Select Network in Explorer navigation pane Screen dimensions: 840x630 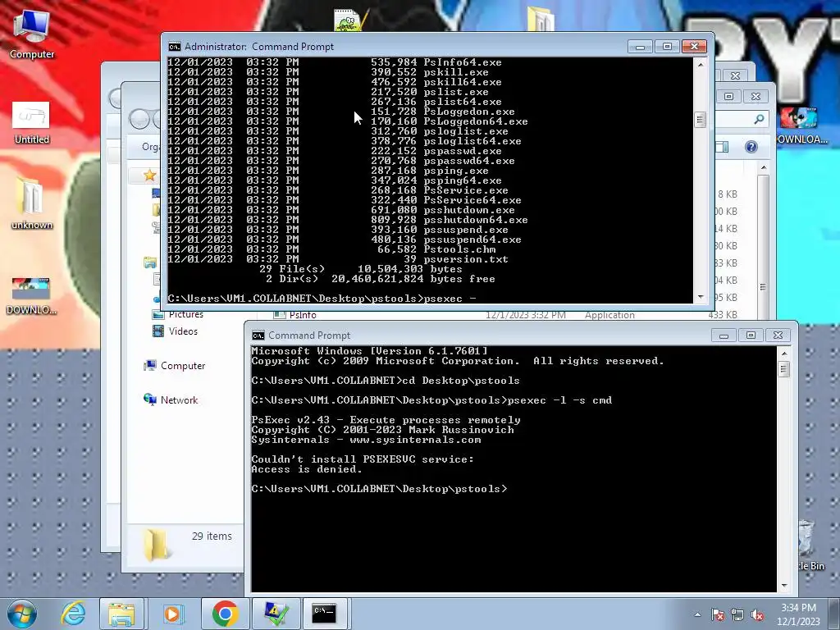(171, 399)
